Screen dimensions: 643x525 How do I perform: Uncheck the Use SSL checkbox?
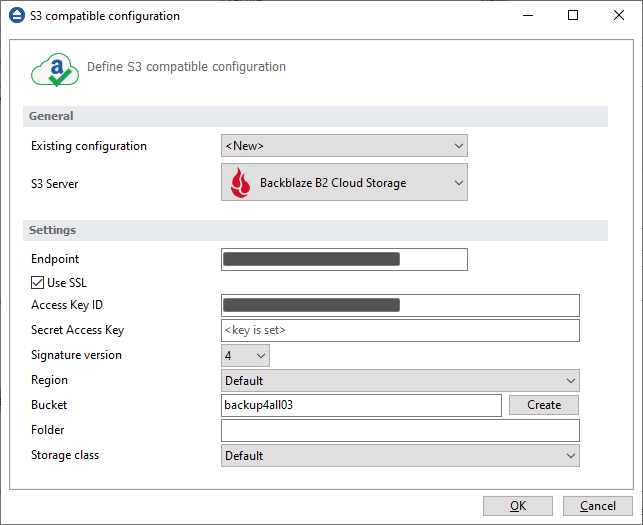[x=39, y=283]
